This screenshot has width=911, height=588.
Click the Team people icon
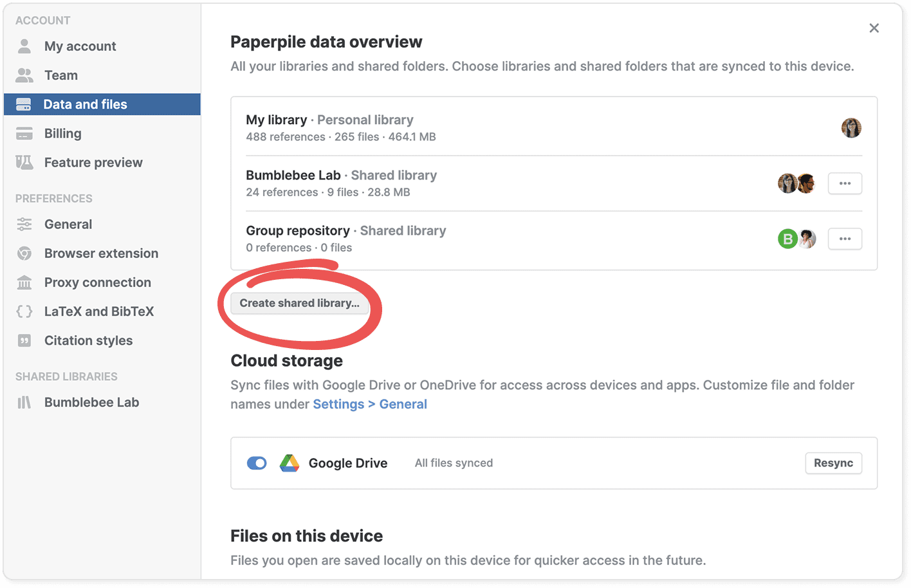coord(24,75)
